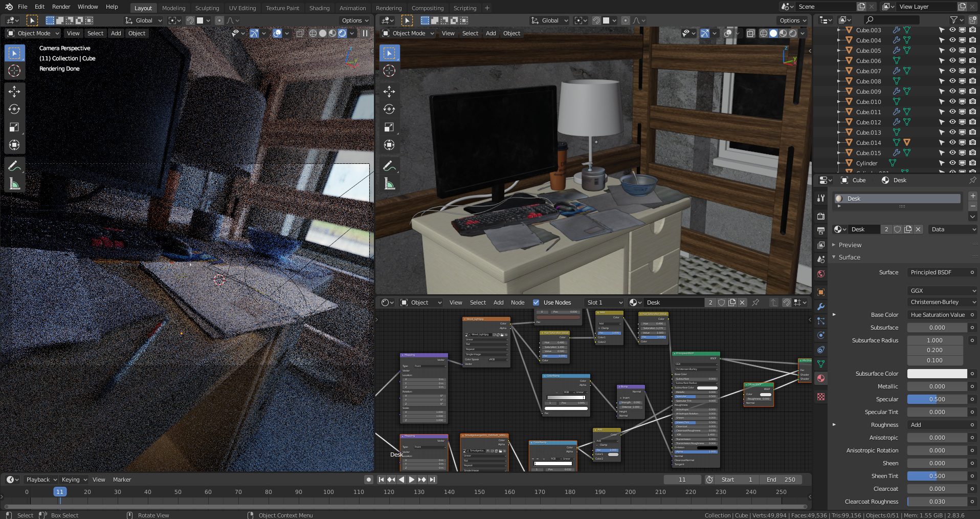Screen dimensions: 980x519
Task: Toggle the Use Nodes checkbox
Action: [x=536, y=302]
